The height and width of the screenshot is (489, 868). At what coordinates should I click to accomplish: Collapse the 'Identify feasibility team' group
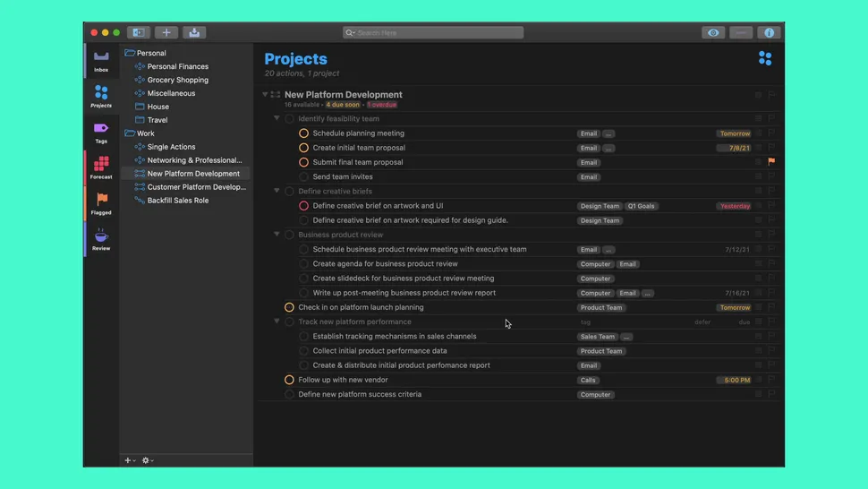(277, 118)
